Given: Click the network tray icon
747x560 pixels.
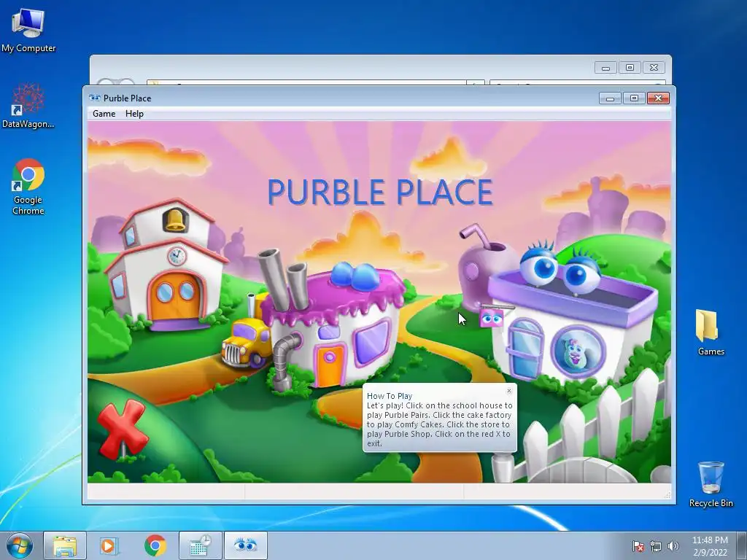Looking at the screenshot, I should pyautogui.click(x=656, y=546).
